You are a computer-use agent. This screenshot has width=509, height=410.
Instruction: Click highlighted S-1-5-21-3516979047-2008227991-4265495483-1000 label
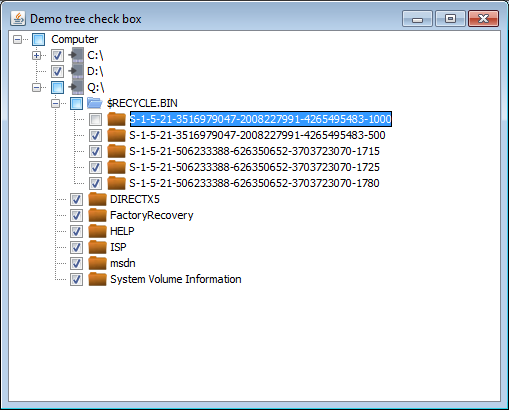click(261, 119)
